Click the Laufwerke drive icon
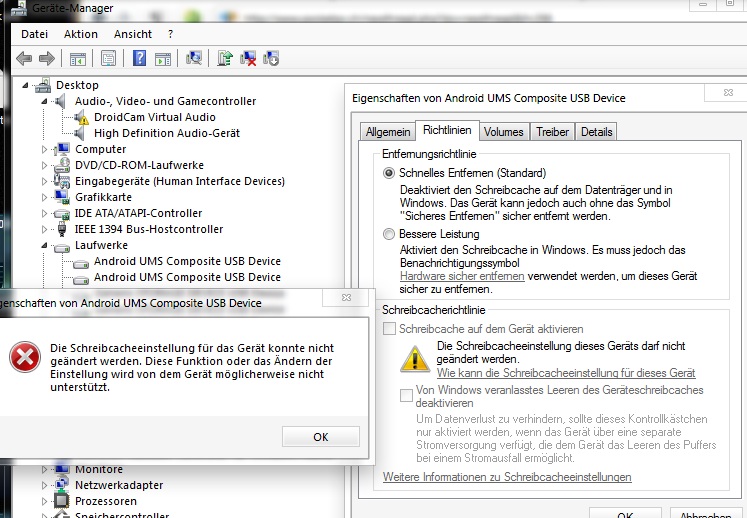Image resolution: width=747 pixels, height=518 pixels. 62,246
